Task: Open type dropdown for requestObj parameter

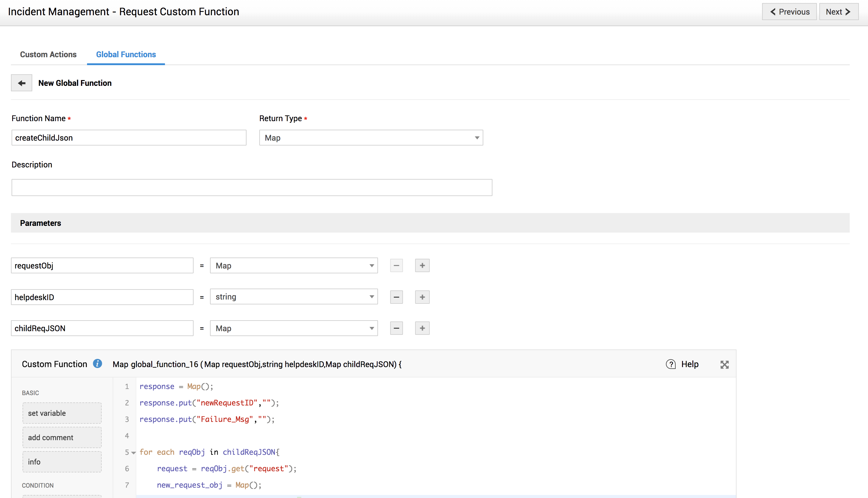Action: pos(294,265)
